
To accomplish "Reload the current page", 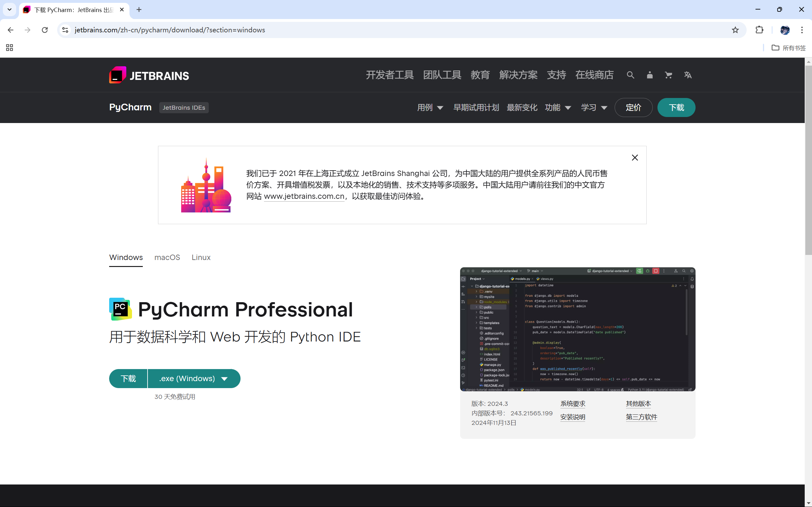I will tap(45, 30).
